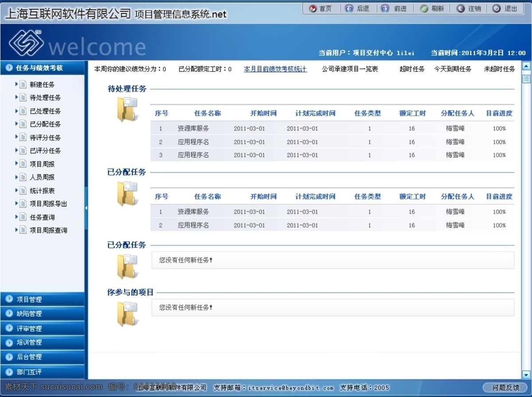Click document icon next to 人员周报

tap(23, 177)
